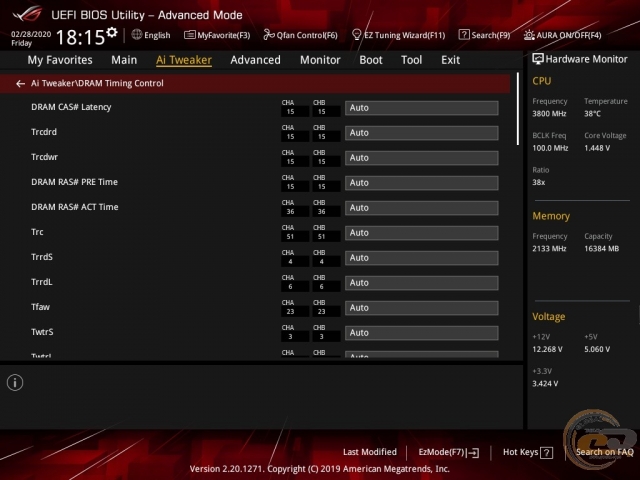Select the Ai Tweaker tab
Screen dimensions: 640x480
click(x=184, y=60)
